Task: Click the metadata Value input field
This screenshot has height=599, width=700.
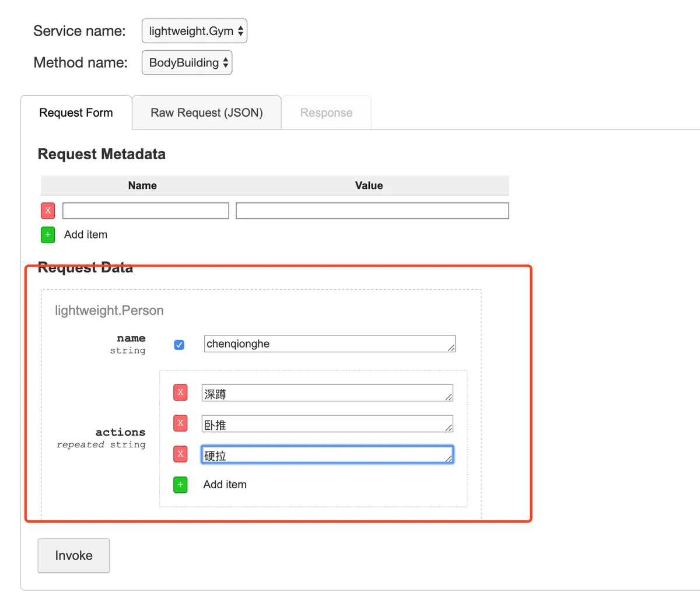Action: click(x=372, y=211)
